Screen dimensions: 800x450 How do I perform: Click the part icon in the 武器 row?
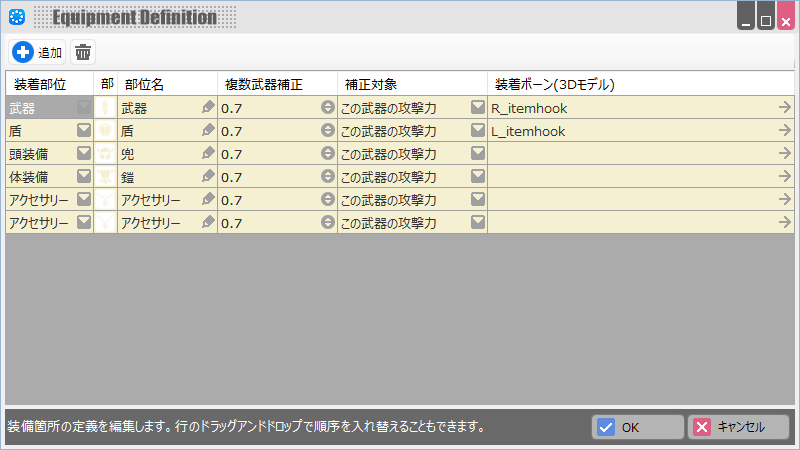tap(106, 108)
